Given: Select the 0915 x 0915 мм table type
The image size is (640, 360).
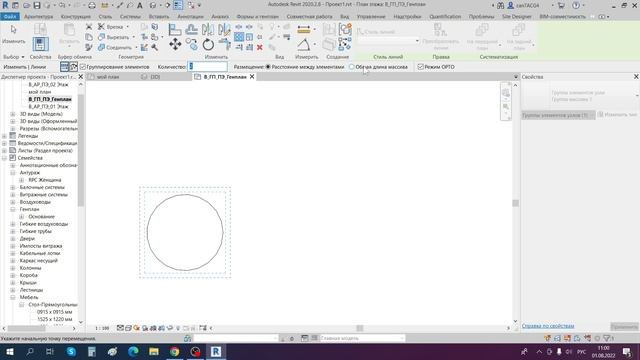Looking at the screenshot, I should 54,312.
